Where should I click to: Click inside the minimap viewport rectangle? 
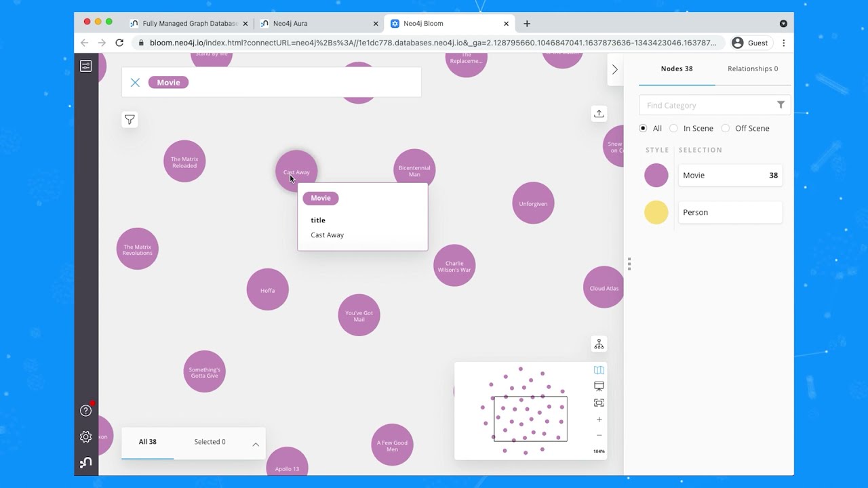tap(530, 420)
